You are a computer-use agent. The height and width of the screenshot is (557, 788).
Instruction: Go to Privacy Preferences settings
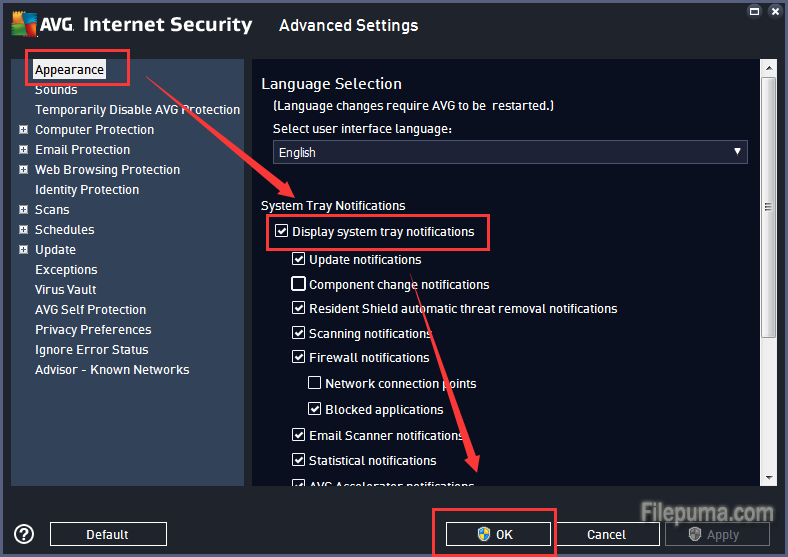point(93,330)
